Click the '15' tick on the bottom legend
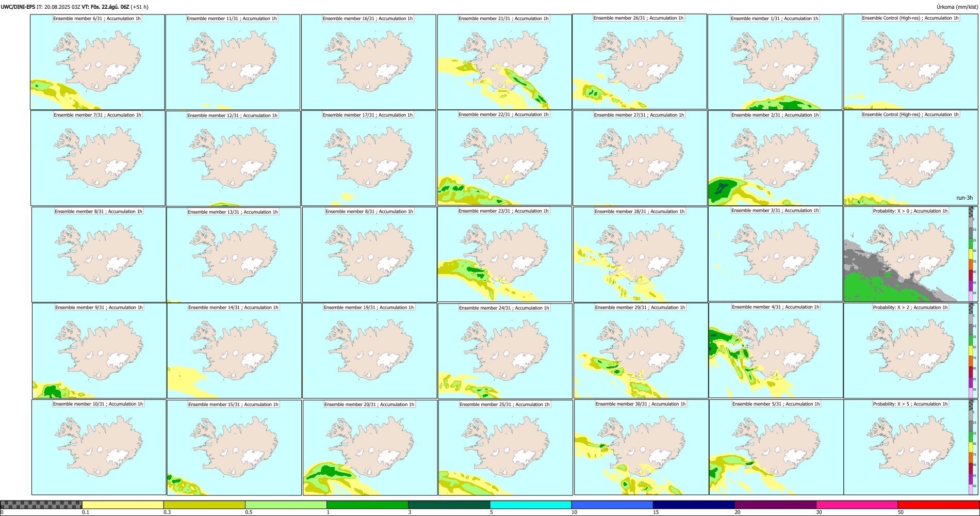The image size is (980, 516). 656,512
